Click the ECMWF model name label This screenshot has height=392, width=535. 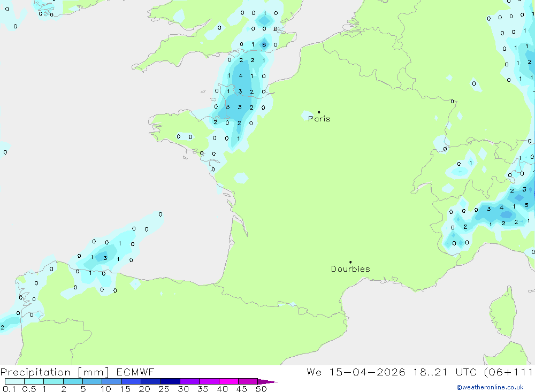[135, 372]
